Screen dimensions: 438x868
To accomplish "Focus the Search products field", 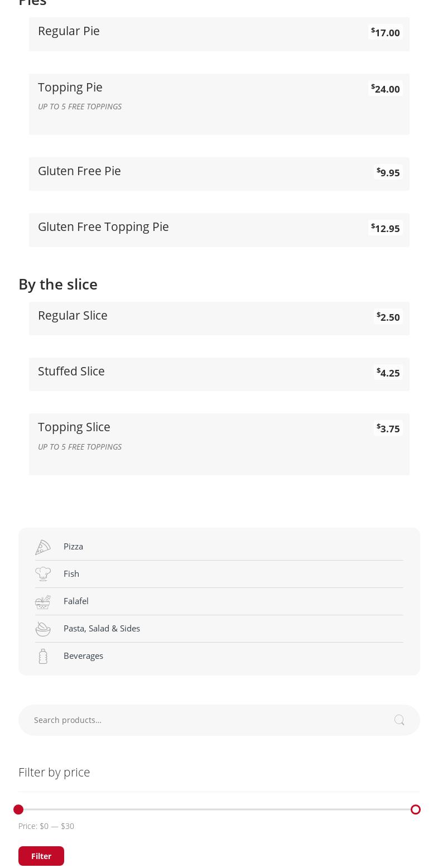I will click(x=206, y=720).
